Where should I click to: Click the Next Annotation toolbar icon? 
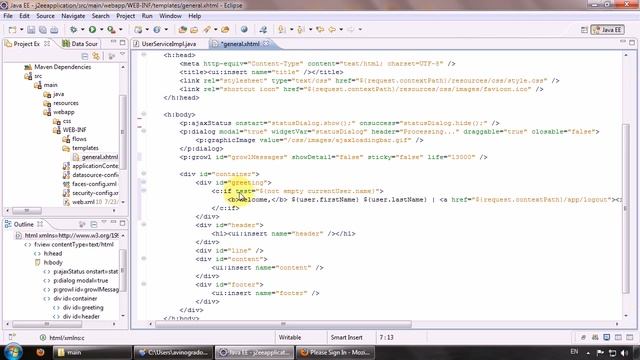pos(282,29)
